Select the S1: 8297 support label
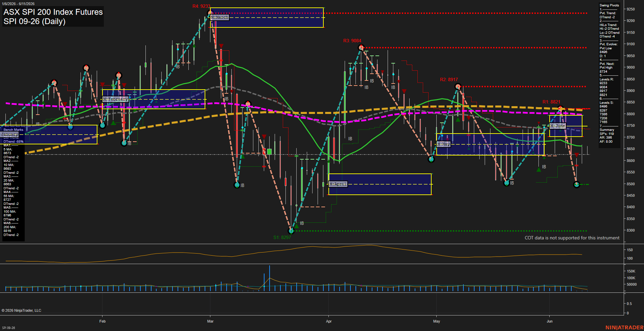 click(282, 237)
